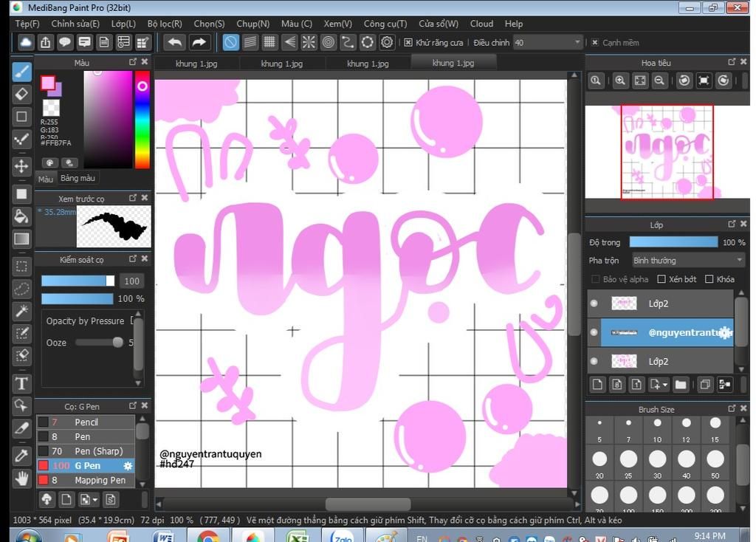Select the Bucket fill tool

(x=21, y=216)
